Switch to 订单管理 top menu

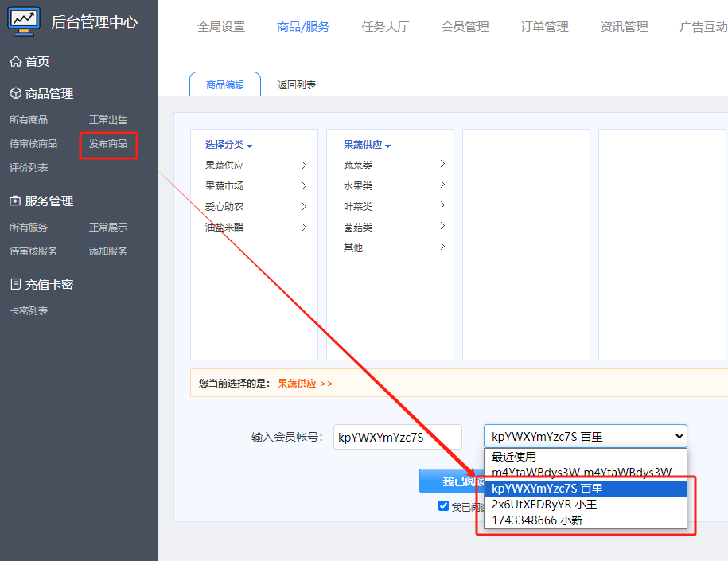click(x=544, y=27)
